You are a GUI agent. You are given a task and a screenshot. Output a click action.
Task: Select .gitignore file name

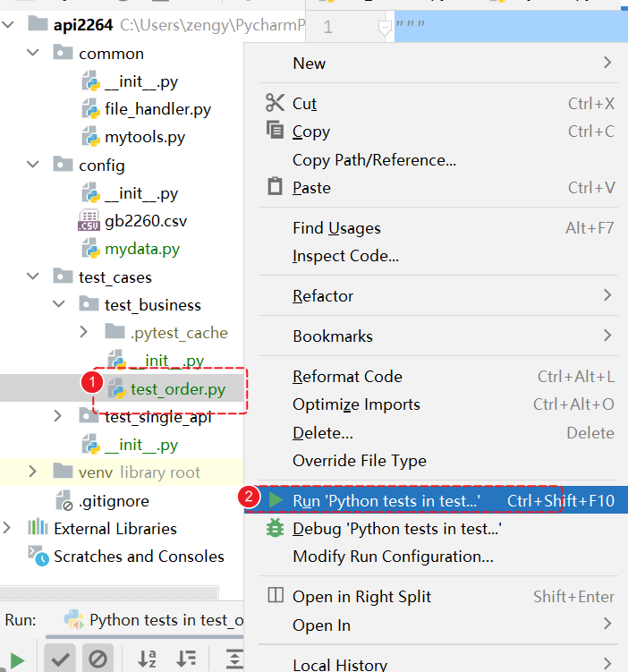click(114, 501)
